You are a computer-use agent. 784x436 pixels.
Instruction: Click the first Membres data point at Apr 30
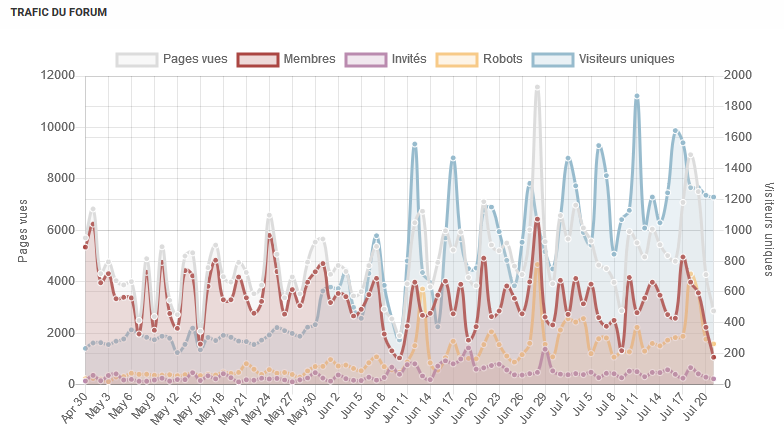(x=85, y=247)
